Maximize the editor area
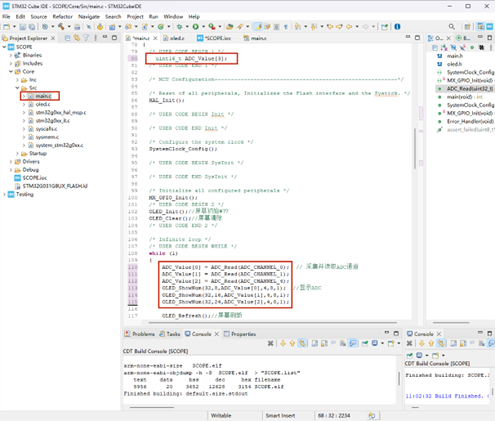Viewport: 495px width, 421px height. pos(417,38)
